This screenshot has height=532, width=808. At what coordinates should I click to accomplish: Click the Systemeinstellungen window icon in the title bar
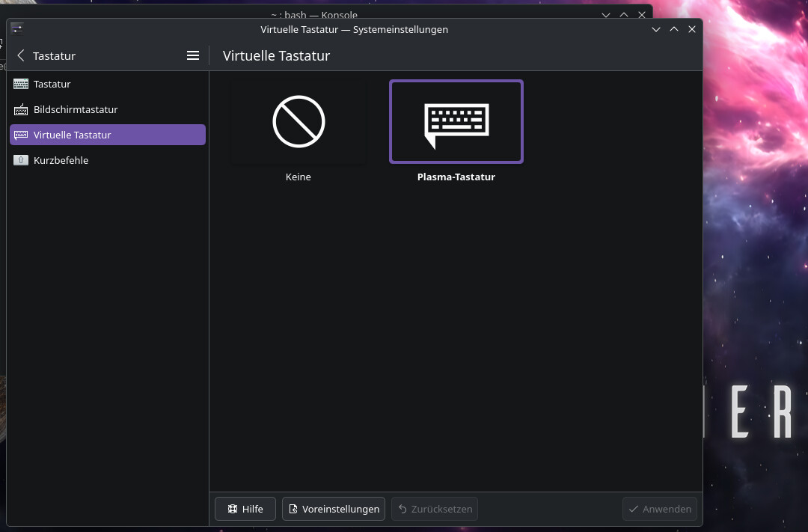click(17, 29)
